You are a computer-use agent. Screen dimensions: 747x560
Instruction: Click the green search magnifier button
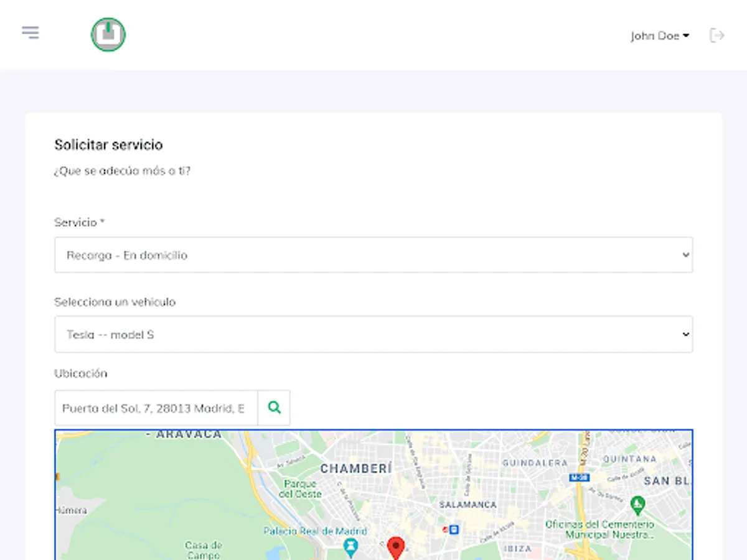coord(274,408)
